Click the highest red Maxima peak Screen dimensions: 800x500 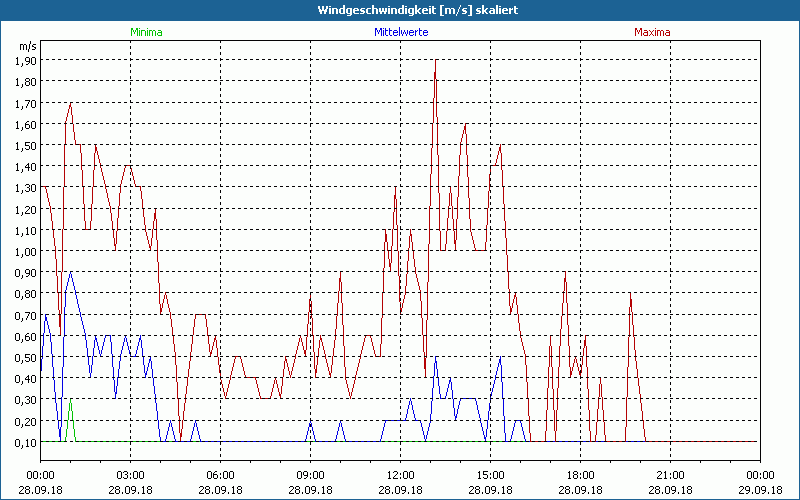pos(435,62)
